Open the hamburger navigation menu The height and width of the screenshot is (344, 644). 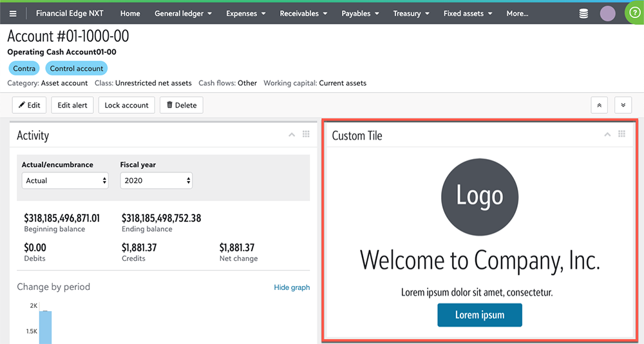pos(13,14)
